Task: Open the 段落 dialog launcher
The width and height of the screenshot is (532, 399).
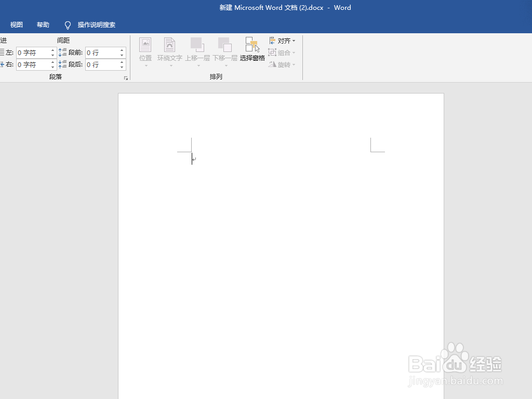Action: [126, 78]
